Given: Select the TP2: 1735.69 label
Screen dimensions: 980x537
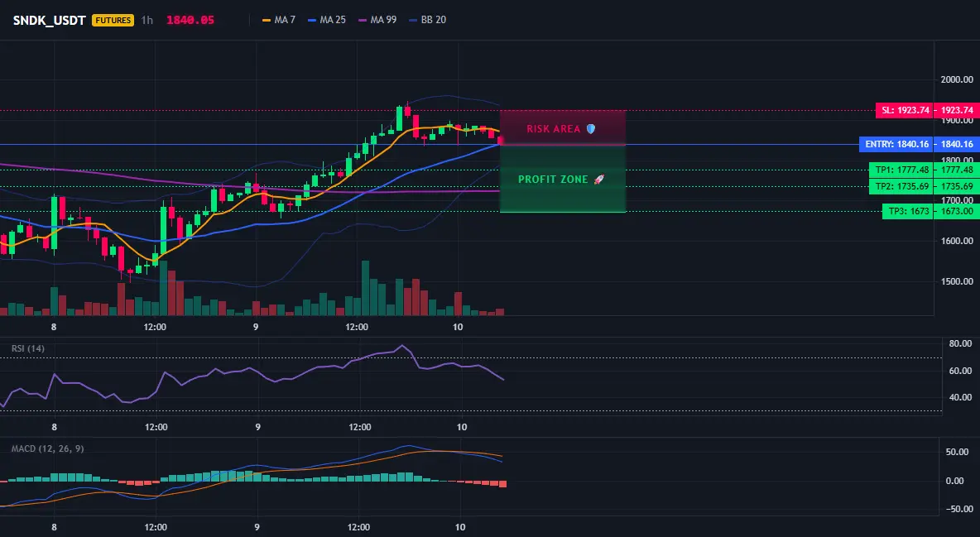Looking at the screenshot, I should pos(902,186).
